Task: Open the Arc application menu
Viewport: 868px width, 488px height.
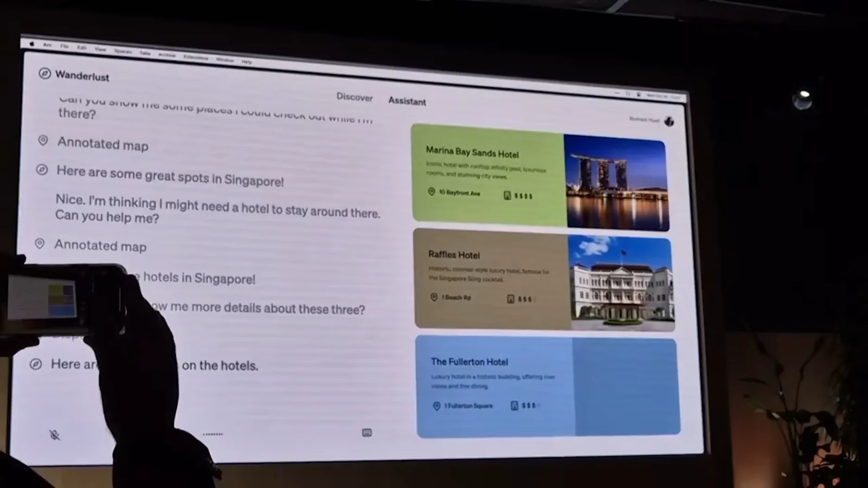Action: tap(48, 46)
